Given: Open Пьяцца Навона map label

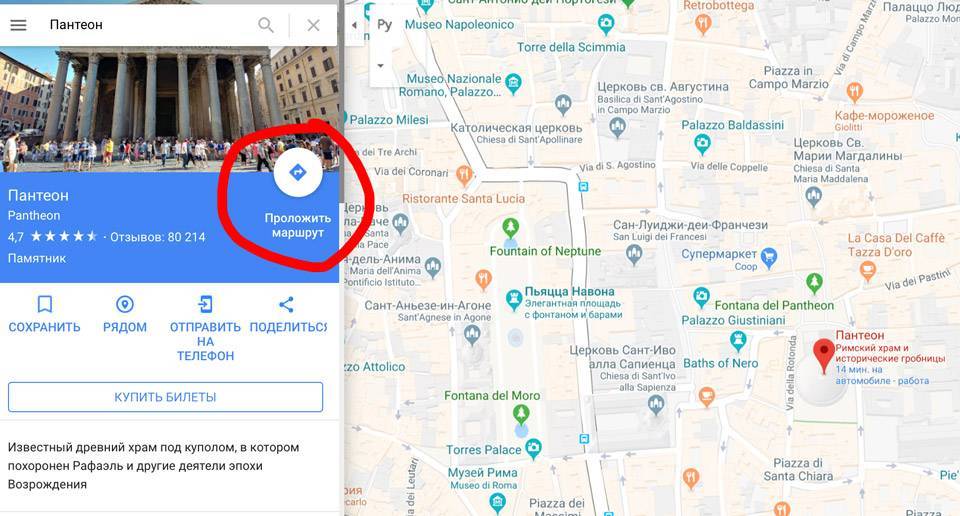Looking at the screenshot, I should click(569, 291).
